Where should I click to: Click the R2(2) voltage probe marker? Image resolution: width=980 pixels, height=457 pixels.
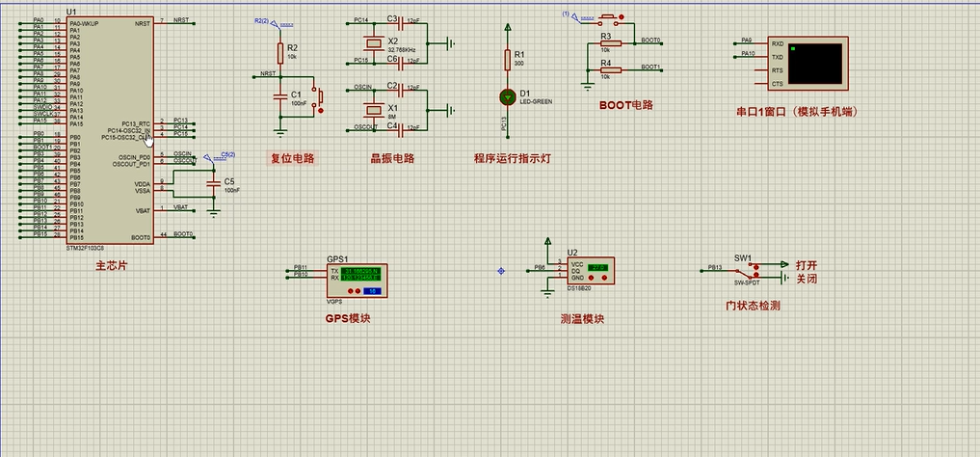pyautogui.click(x=276, y=23)
